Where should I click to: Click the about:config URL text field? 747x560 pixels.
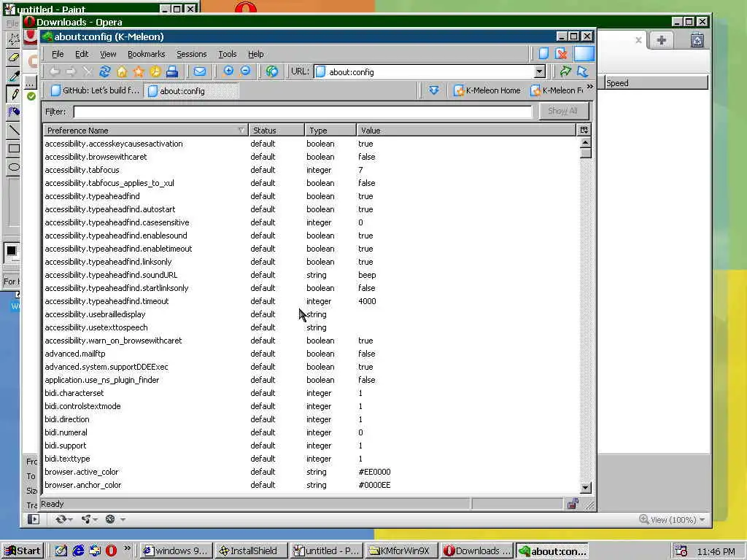425,72
